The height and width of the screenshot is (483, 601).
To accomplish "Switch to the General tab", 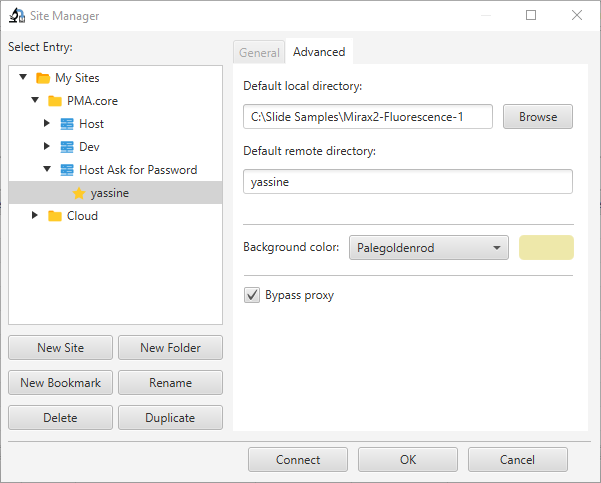I will 259,52.
